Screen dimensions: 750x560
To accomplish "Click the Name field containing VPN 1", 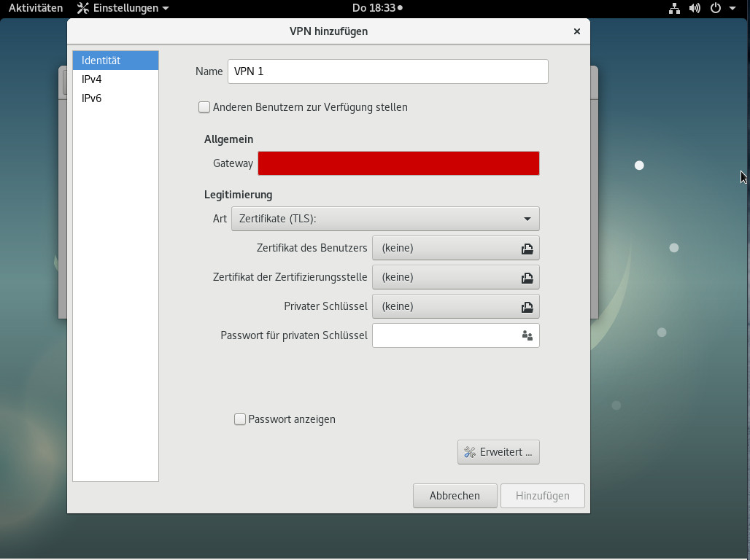I will coord(388,71).
